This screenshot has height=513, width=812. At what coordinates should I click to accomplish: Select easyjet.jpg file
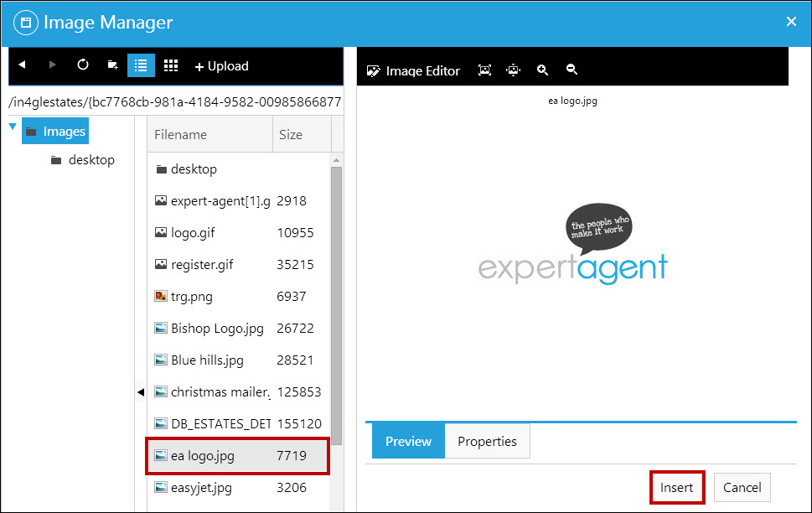pos(238,488)
